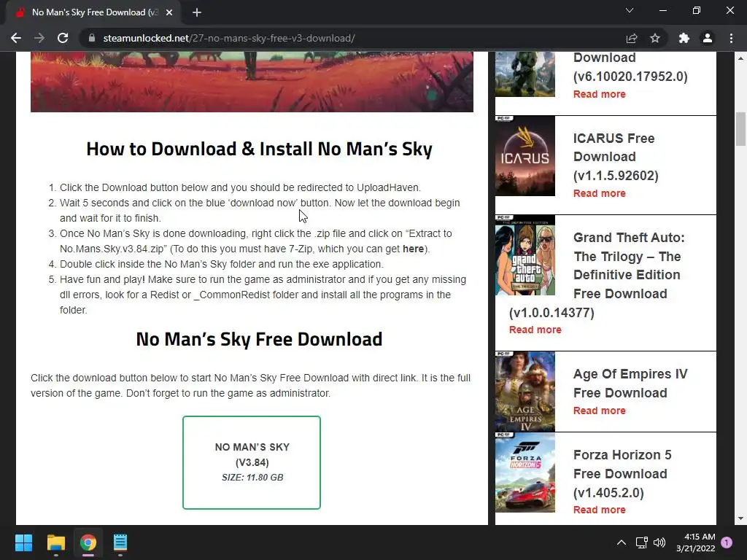
Task: Open File Explorer from taskbar
Action: pos(55,542)
